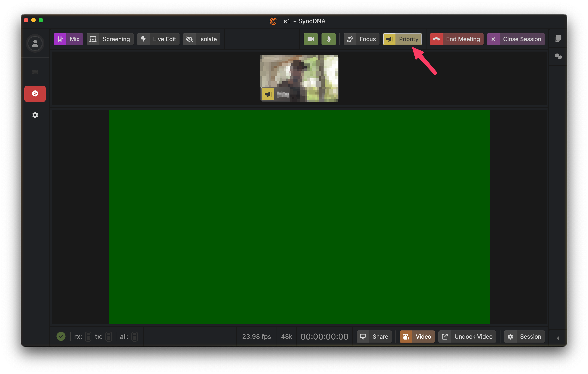
Task: Open the Session settings button
Action: pyautogui.click(x=524, y=337)
